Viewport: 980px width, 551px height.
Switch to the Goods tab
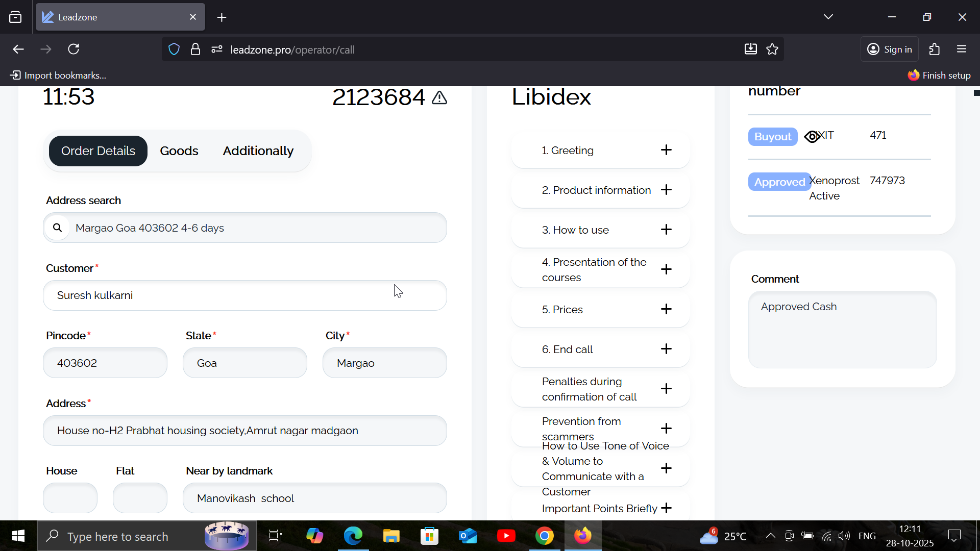tap(179, 151)
